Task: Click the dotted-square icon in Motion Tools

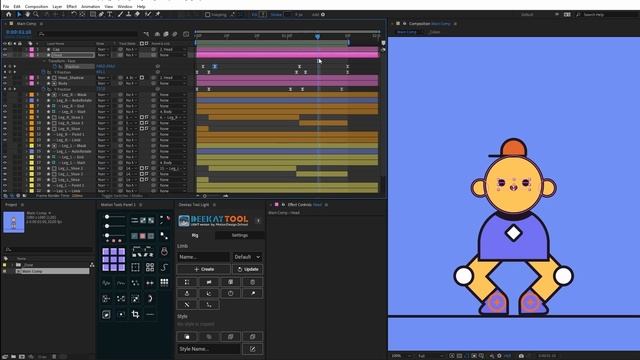Action: pyautogui.click(x=136, y=267)
